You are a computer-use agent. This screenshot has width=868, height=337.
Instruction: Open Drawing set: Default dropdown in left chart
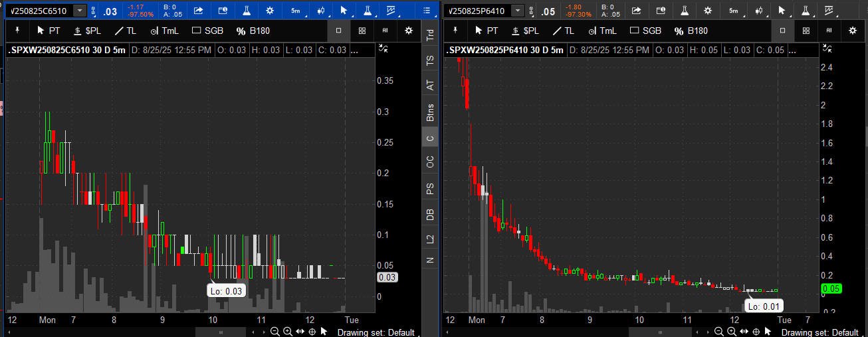click(x=376, y=332)
